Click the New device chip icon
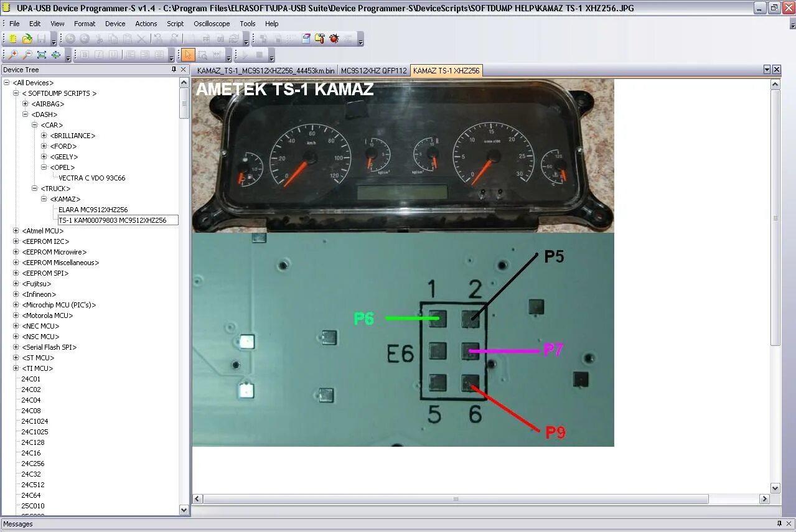796x532 pixels. click(x=13, y=39)
